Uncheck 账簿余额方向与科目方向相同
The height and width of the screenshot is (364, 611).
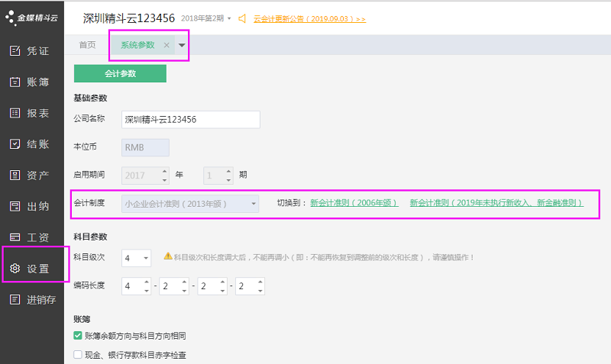78,336
